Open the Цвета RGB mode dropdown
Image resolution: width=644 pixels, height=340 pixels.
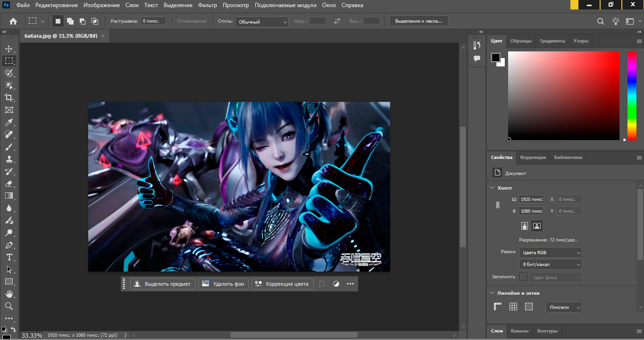pyautogui.click(x=550, y=252)
